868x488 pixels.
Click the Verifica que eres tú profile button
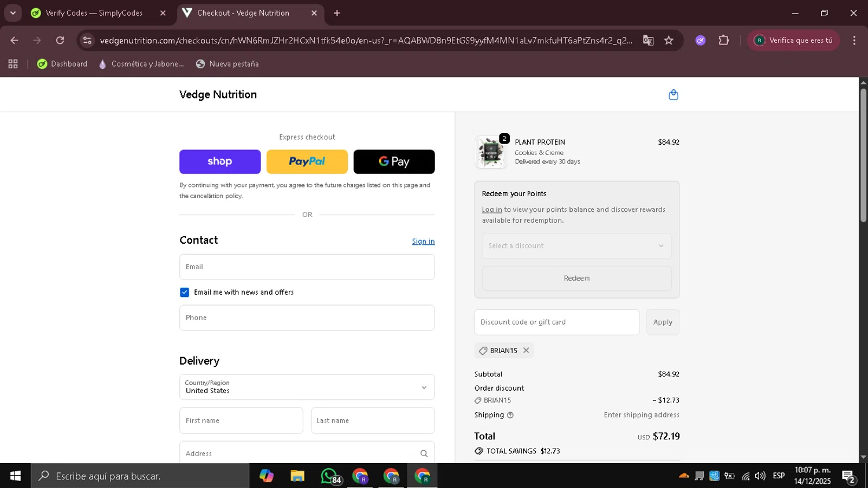[x=793, y=41]
